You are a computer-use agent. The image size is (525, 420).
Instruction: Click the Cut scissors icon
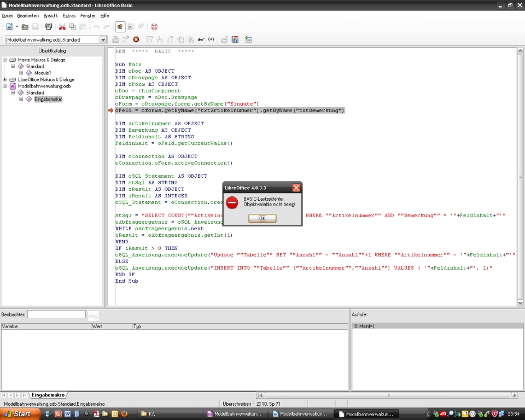point(62,27)
